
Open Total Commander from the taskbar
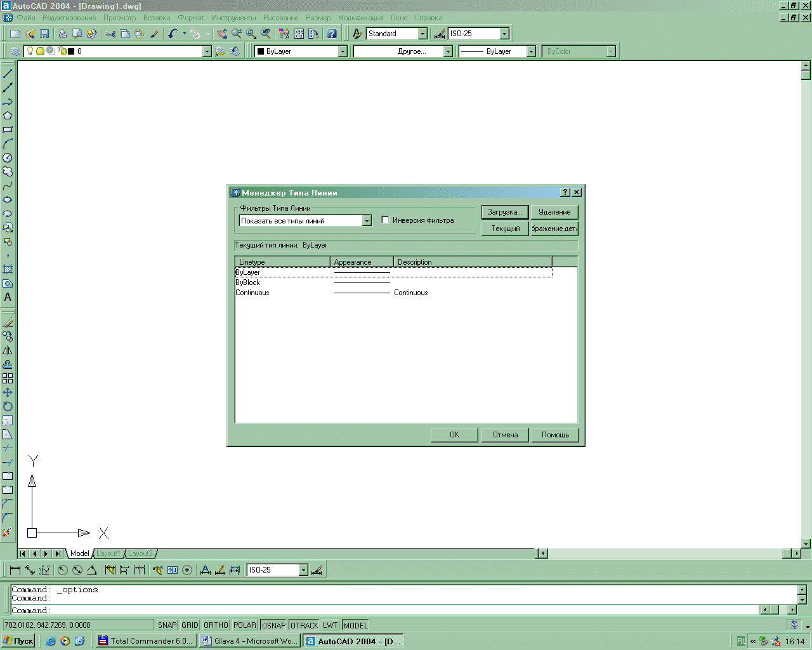[x=145, y=641]
